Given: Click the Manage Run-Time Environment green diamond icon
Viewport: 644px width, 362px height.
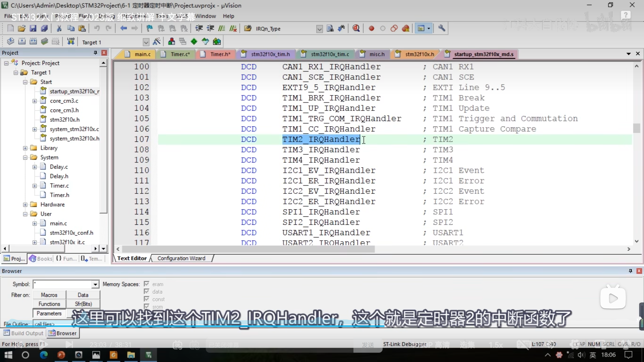Looking at the screenshot, I should click(194, 42).
